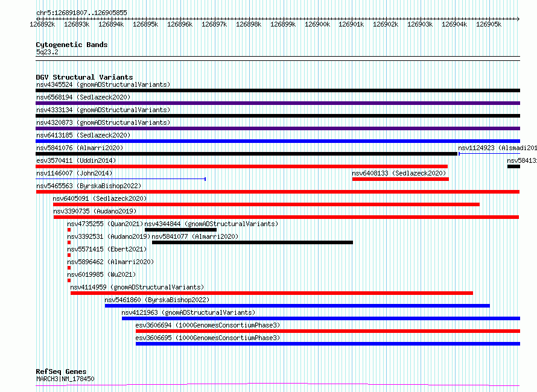Click ruler tick labeled 126895k
The width and height of the screenshot is (537, 392).
click(x=145, y=24)
